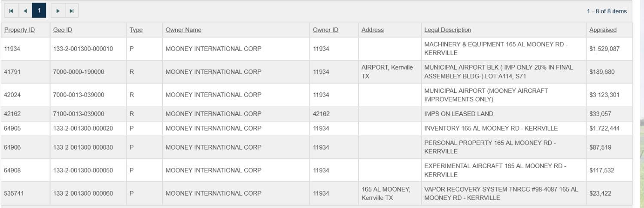Sort by Owner Name column header

pyautogui.click(x=183, y=30)
